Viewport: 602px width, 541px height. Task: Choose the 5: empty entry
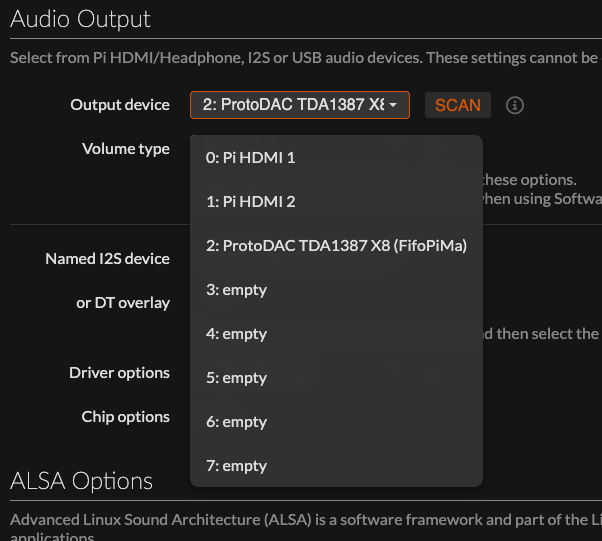point(336,378)
